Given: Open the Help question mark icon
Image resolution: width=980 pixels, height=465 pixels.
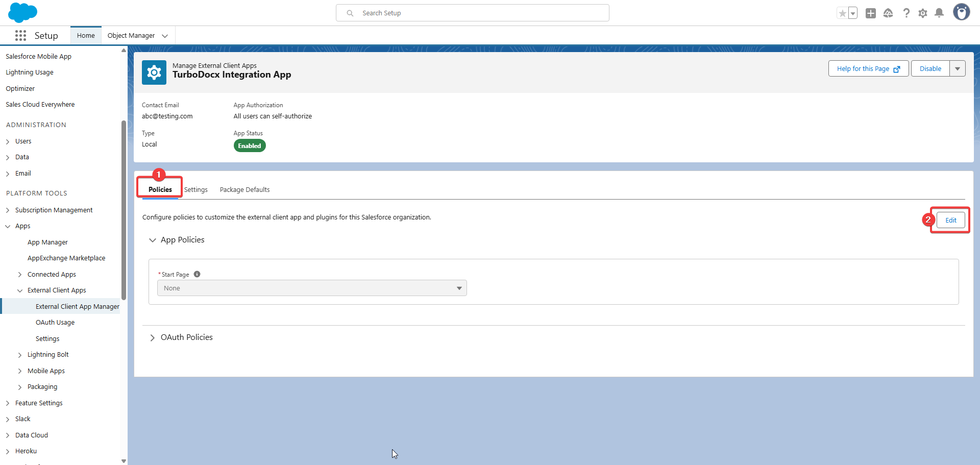Looking at the screenshot, I should click(x=906, y=13).
